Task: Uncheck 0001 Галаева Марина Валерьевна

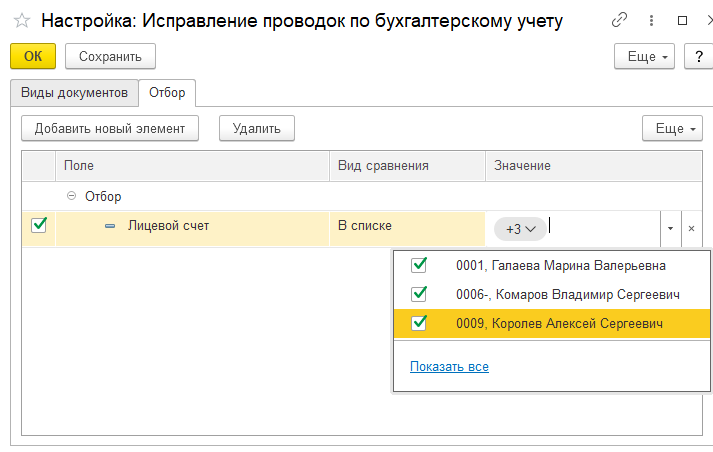Action: (x=419, y=265)
